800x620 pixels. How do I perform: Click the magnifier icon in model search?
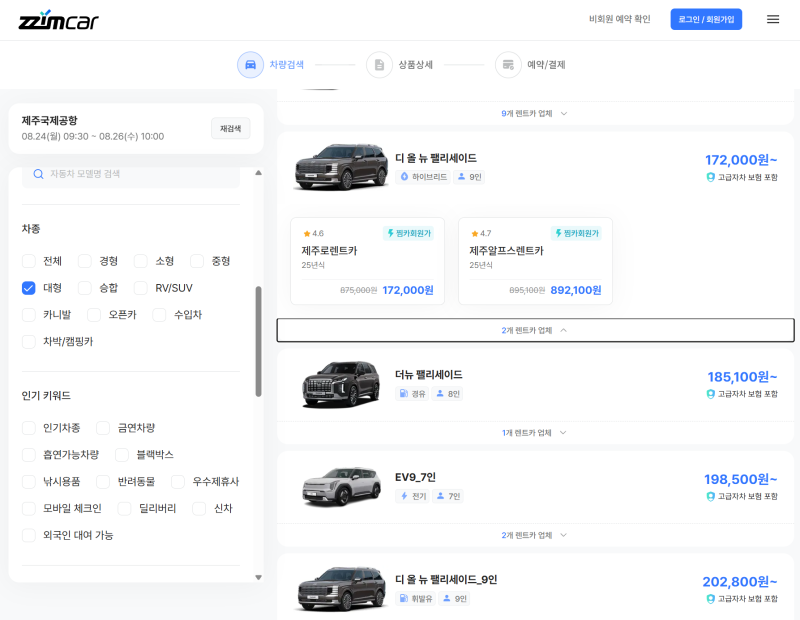coord(38,174)
